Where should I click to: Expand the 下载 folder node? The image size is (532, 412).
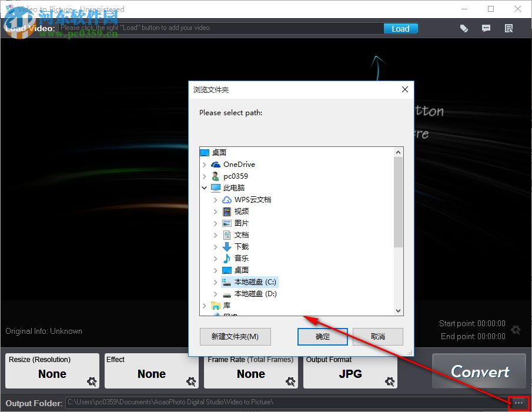[215, 246]
